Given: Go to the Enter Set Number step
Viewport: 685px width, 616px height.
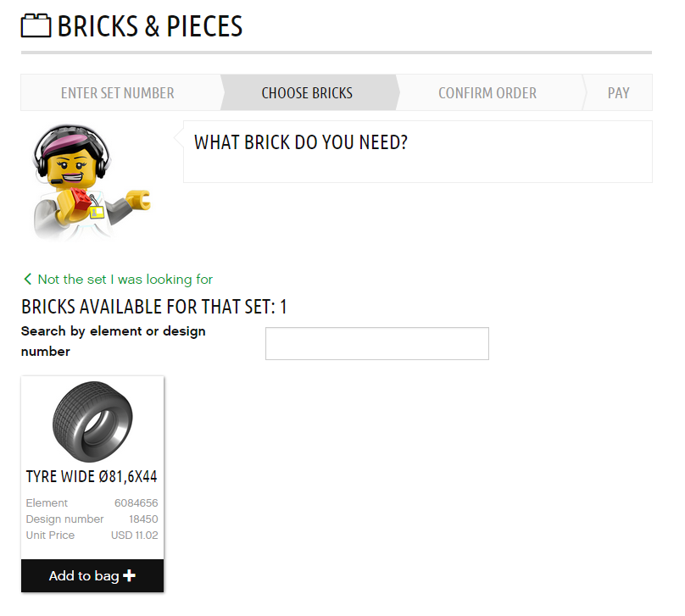Looking at the screenshot, I should (118, 92).
